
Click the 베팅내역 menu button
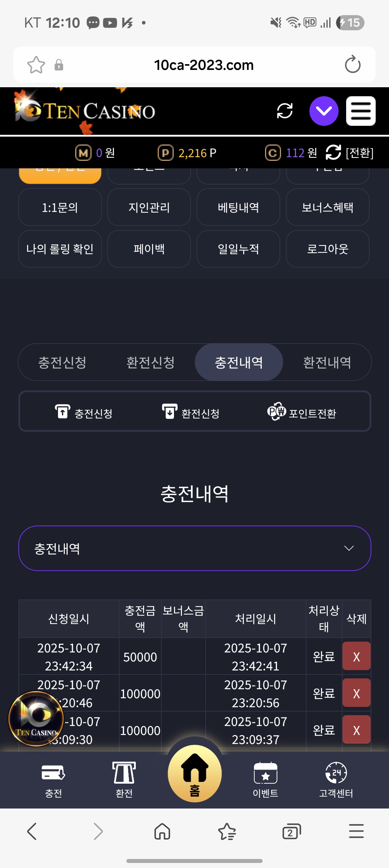[238, 207]
